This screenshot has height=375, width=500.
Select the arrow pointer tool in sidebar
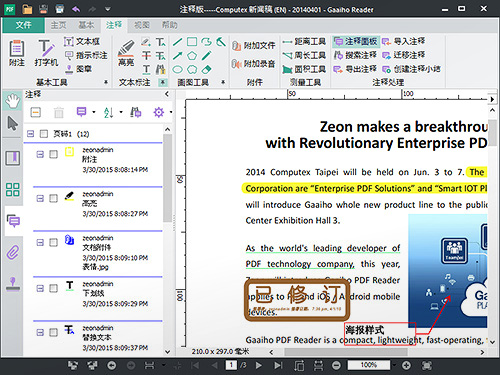(x=13, y=123)
